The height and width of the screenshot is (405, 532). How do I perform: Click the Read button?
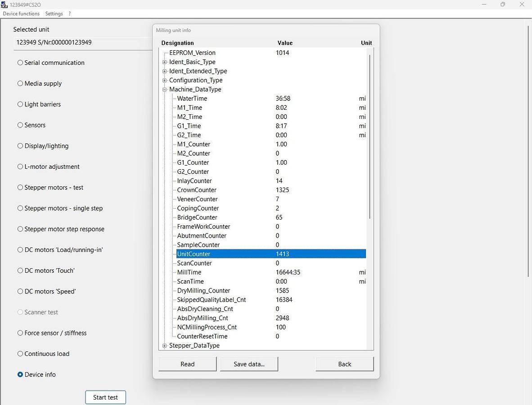click(188, 364)
